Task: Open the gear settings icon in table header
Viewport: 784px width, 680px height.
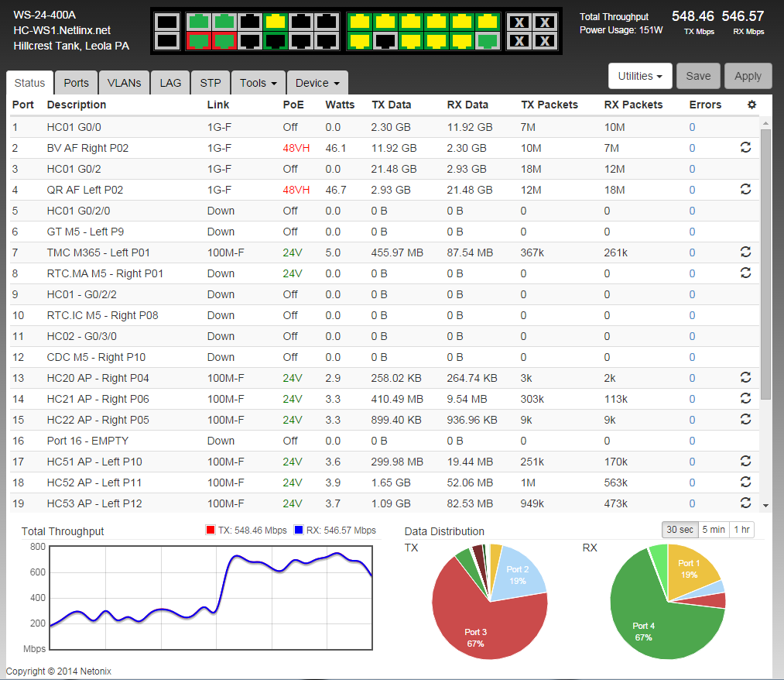Action: (751, 105)
